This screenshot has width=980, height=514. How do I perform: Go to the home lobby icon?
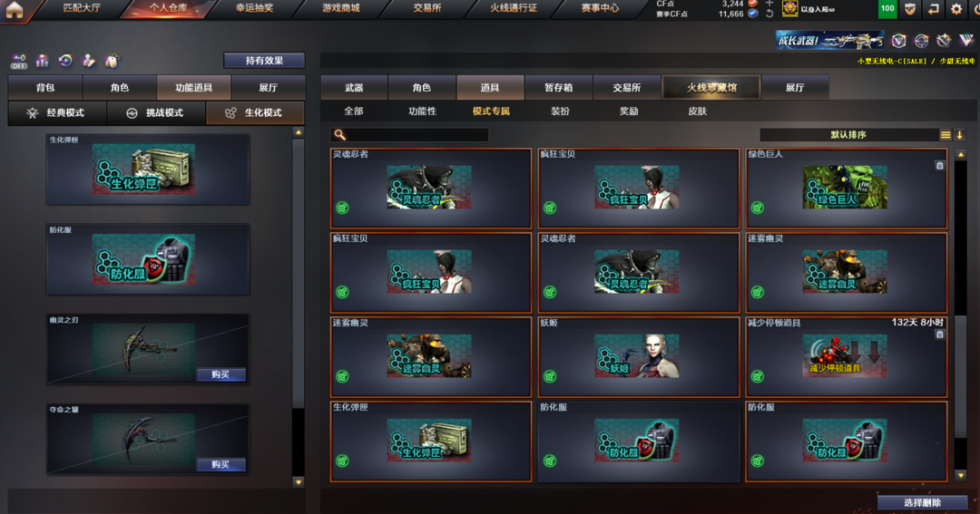pyautogui.click(x=14, y=9)
